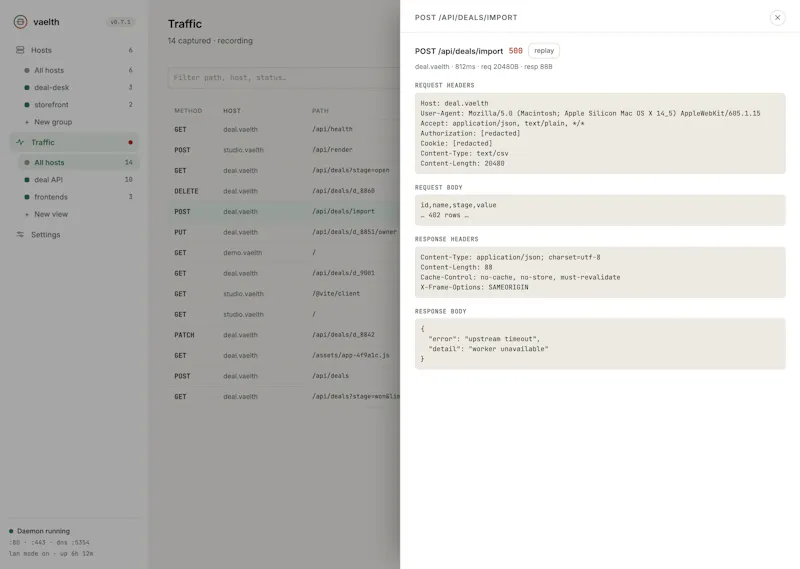
Task: Open the Traffic section
Action: 74,142
